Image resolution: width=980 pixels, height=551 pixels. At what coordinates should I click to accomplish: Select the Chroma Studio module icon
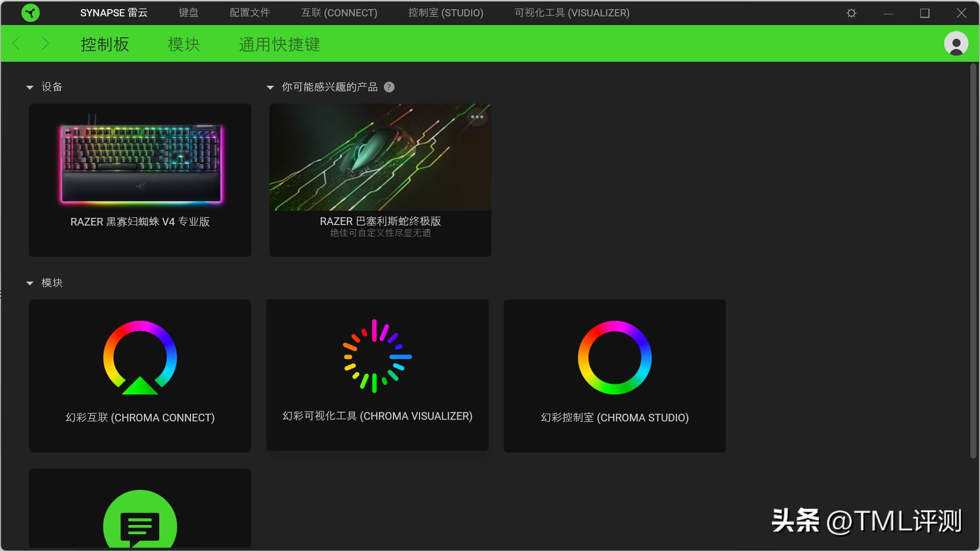[614, 357]
